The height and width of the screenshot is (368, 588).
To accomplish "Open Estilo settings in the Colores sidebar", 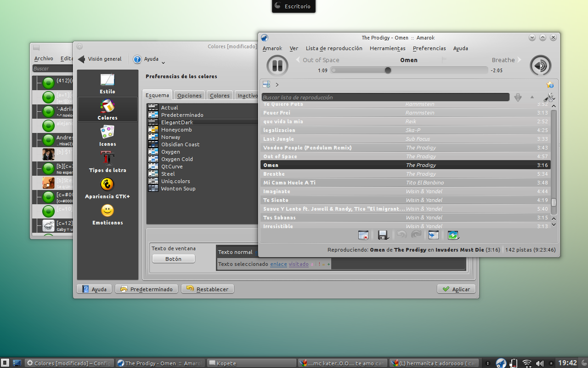I will point(107,84).
